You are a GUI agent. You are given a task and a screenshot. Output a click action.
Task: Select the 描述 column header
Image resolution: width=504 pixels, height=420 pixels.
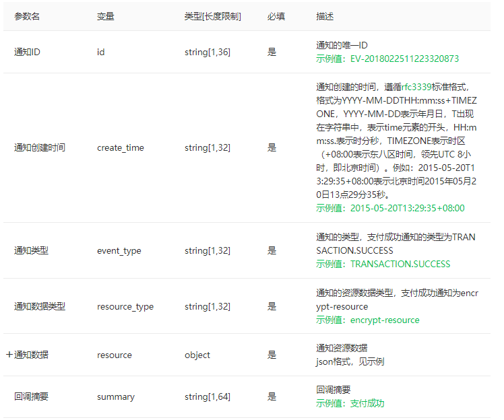(325, 16)
